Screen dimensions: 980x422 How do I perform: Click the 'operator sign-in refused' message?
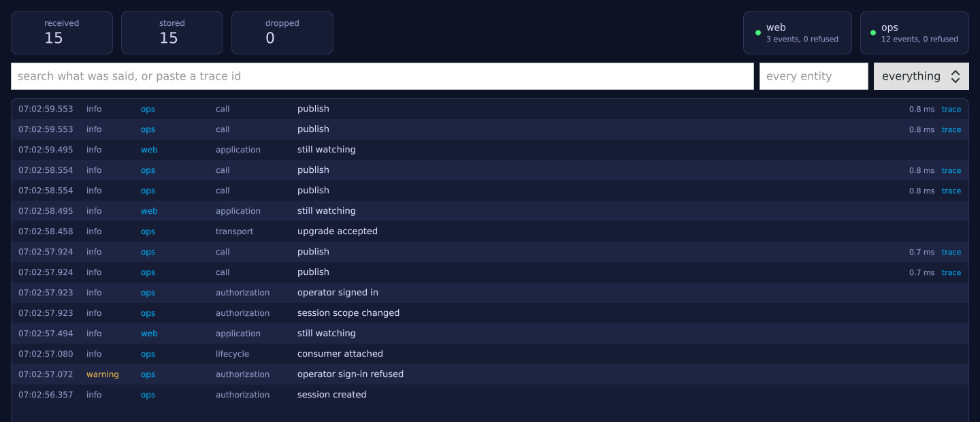(x=350, y=374)
